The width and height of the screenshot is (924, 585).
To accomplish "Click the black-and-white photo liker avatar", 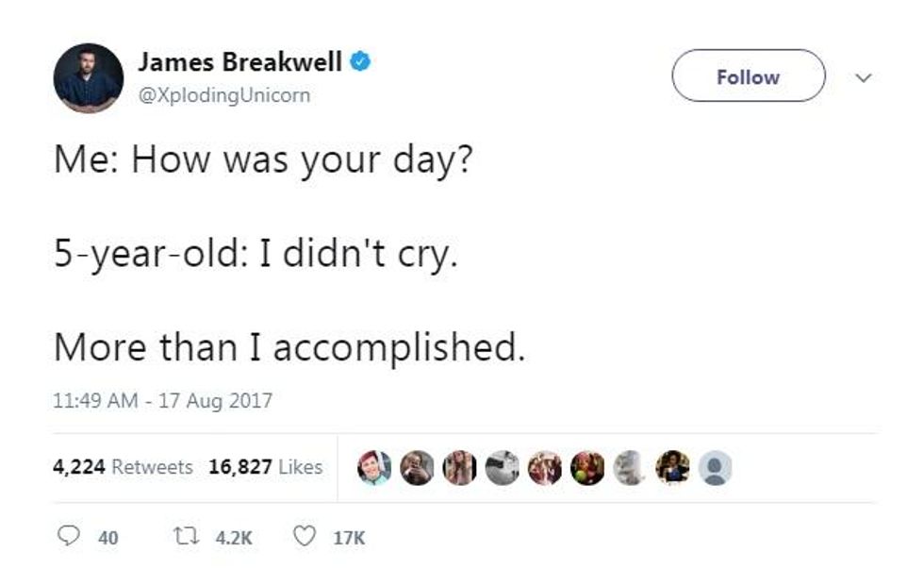I will 502,467.
